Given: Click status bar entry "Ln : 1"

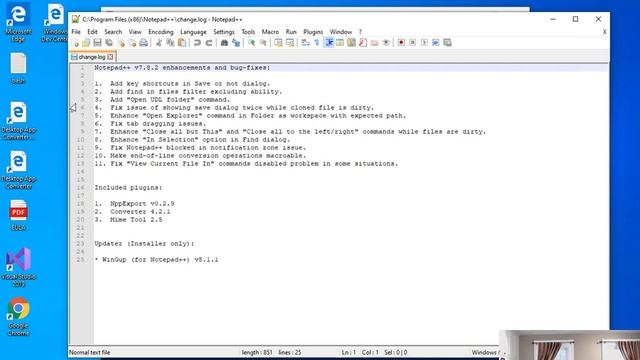Looking at the screenshot, I should pyautogui.click(x=349, y=352).
